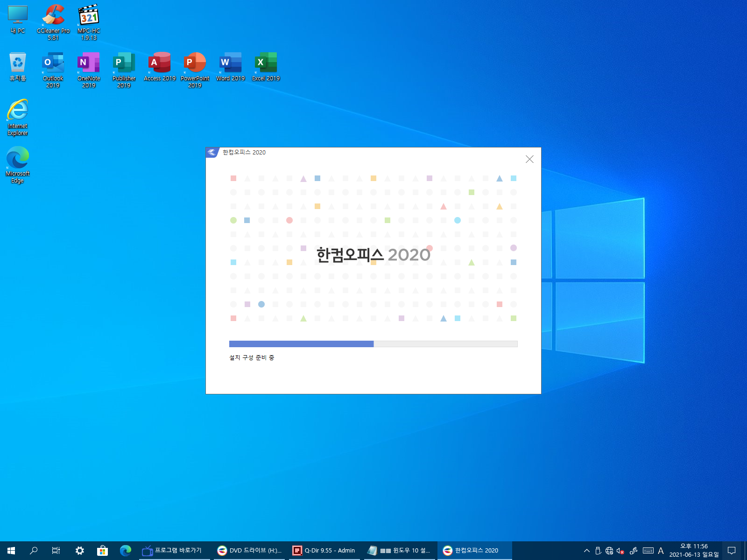Launch Excel 2019 shortcut

tap(266, 67)
